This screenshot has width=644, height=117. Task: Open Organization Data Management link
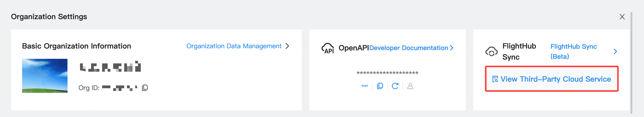234,46
